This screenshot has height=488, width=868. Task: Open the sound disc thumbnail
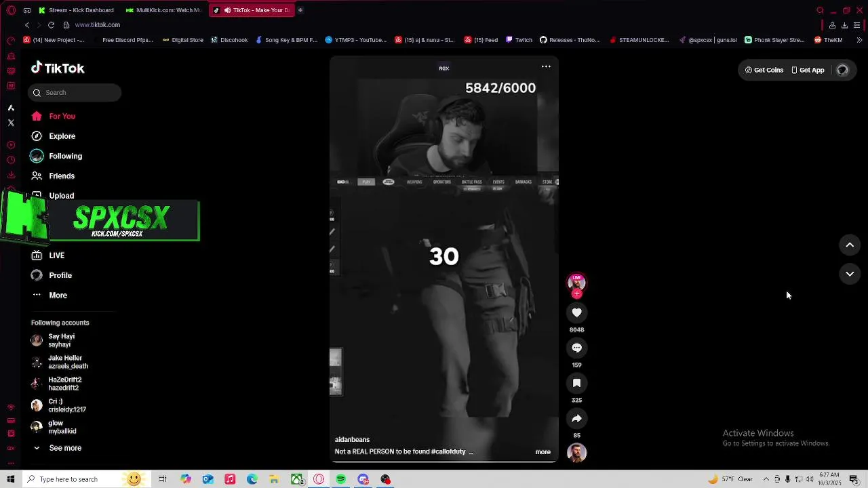(x=576, y=453)
